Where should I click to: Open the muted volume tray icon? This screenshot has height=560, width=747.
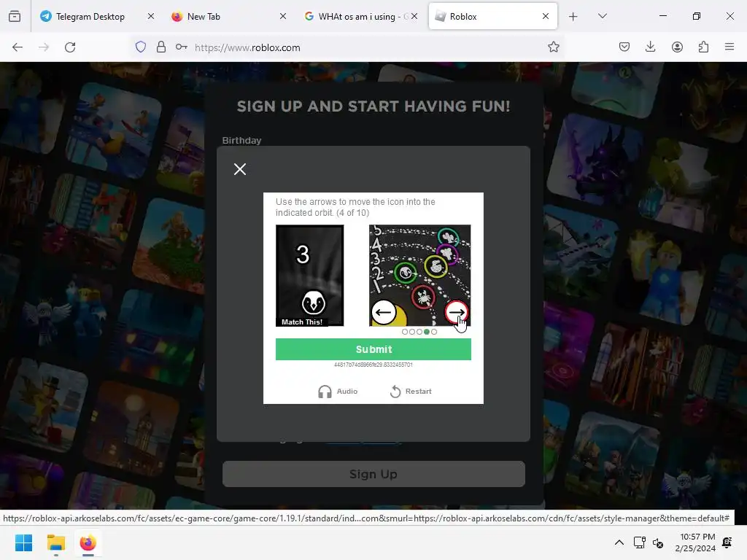tap(658, 542)
